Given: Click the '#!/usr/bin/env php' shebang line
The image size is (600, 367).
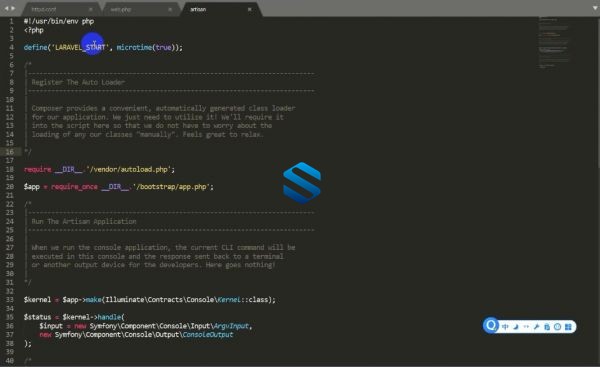Looking at the screenshot, I should click(59, 21).
